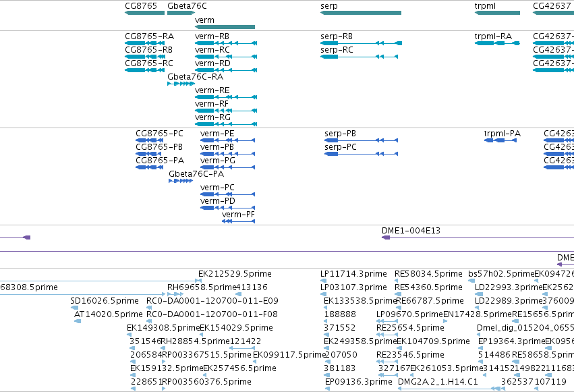This screenshot has height=392, width=574.
Task: Click the verm-PF protein label
Action: coord(238,215)
